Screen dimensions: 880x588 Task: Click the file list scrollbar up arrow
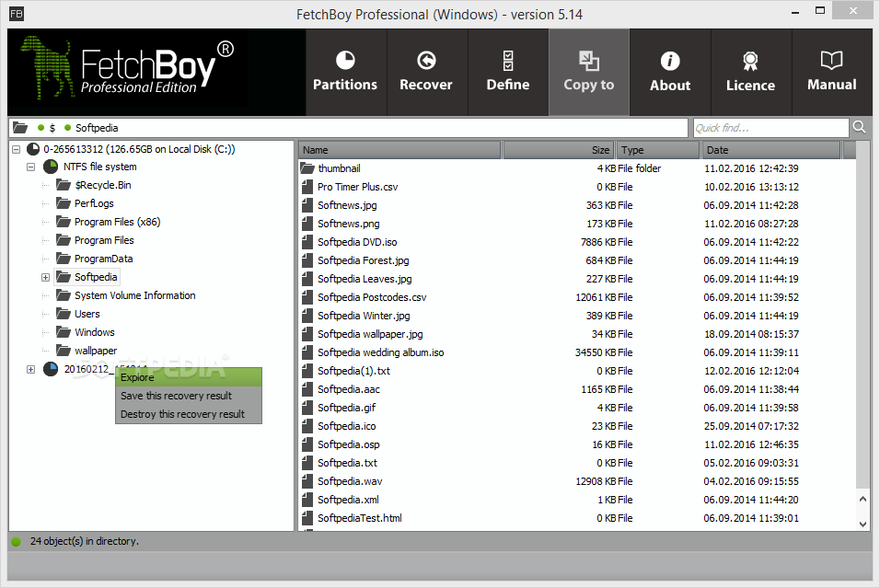point(863,499)
